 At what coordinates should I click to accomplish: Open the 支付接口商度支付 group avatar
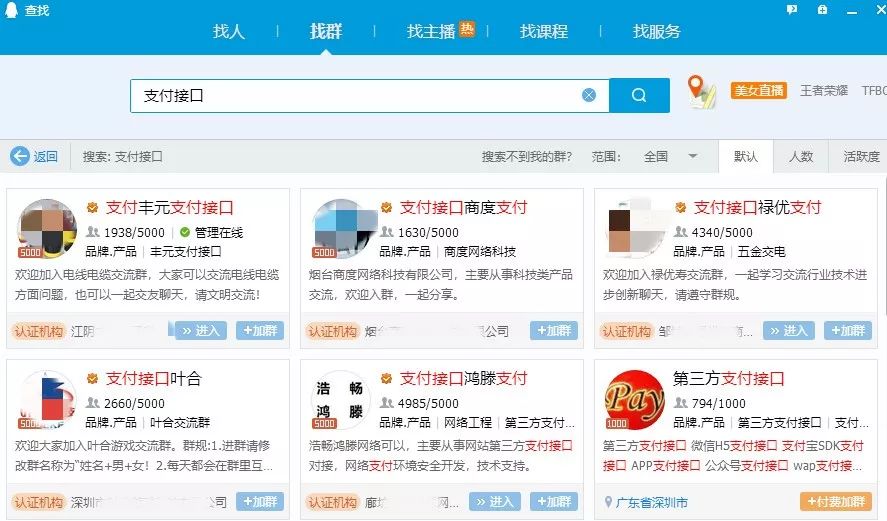pyautogui.click(x=342, y=228)
